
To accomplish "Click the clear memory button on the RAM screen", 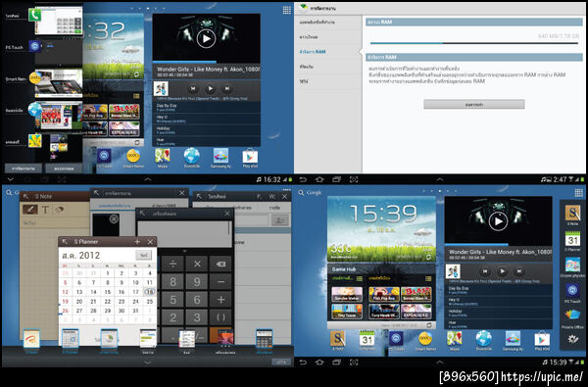I will pos(474,105).
